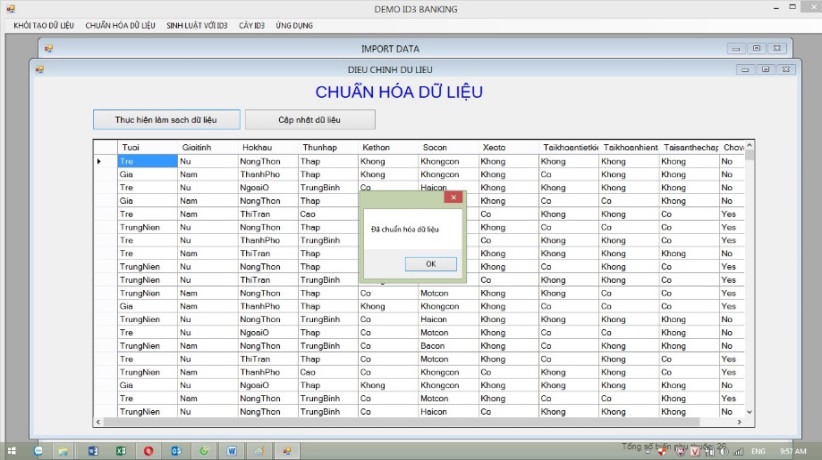The height and width of the screenshot is (460, 822).
Task: Confirm the dialog with OK
Action: point(430,264)
